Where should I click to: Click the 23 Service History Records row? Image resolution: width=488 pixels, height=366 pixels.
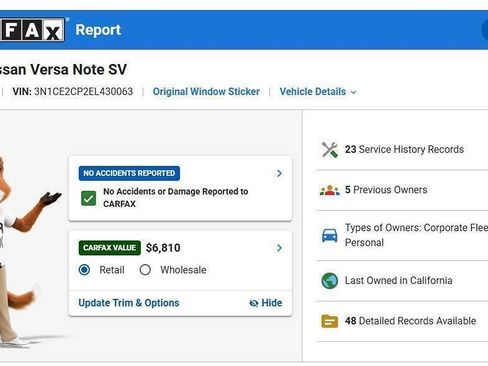(x=402, y=149)
